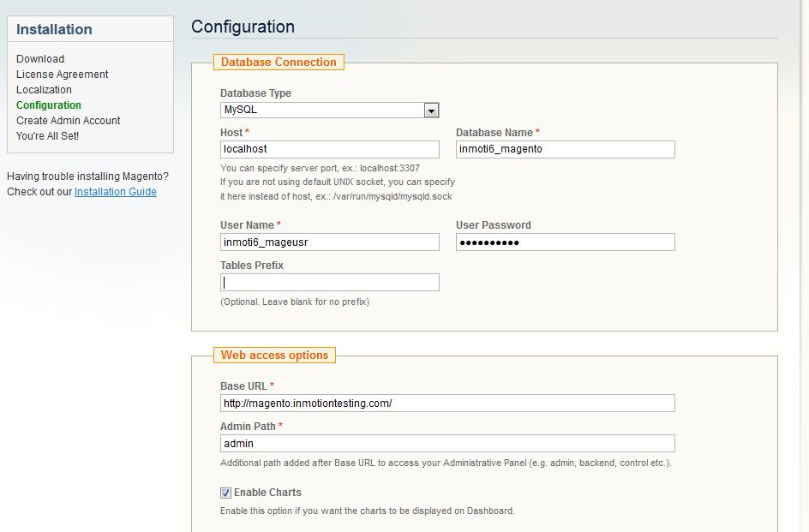Viewport: 809px width, 532px height.
Task: Open the Database Type dropdown arrow
Action: click(431, 111)
